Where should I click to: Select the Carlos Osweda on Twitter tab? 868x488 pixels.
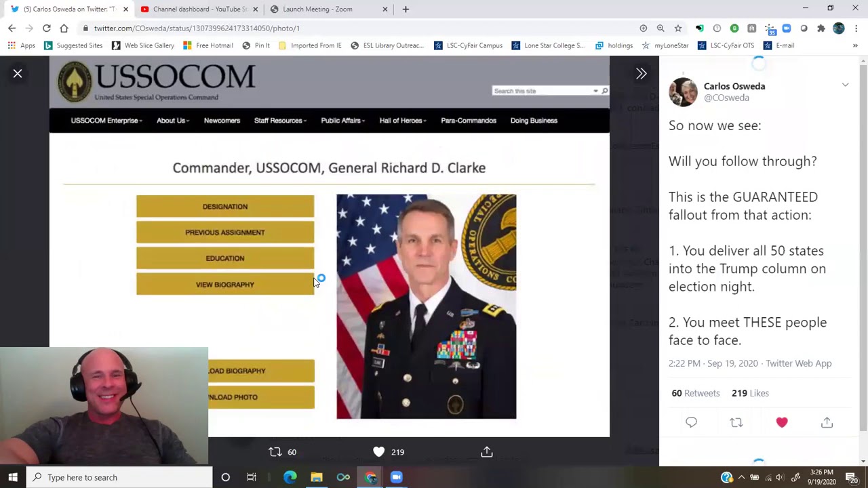pos(64,9)
